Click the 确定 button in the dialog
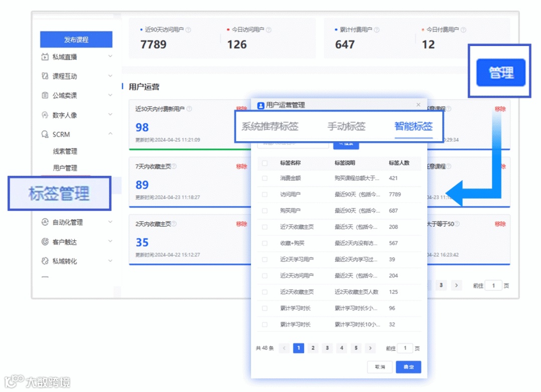The image size is (541, 392). (408, 367)
